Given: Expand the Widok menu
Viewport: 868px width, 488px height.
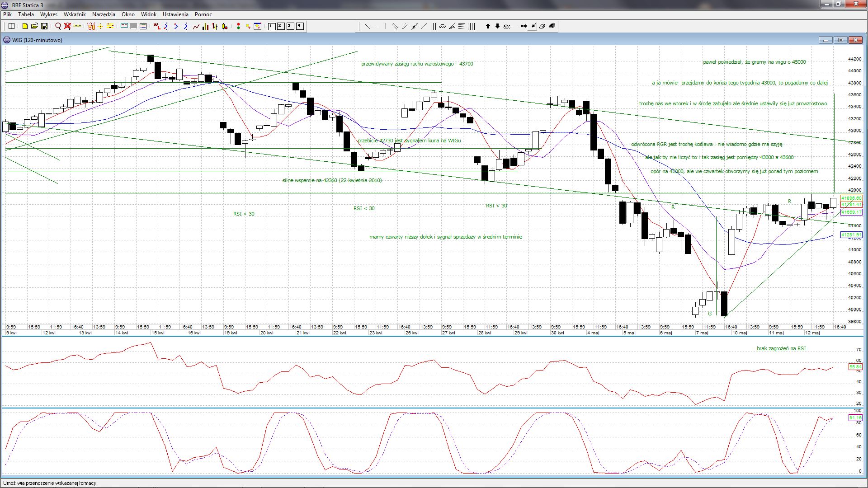Looking at the screenshot, I should 149,14.
